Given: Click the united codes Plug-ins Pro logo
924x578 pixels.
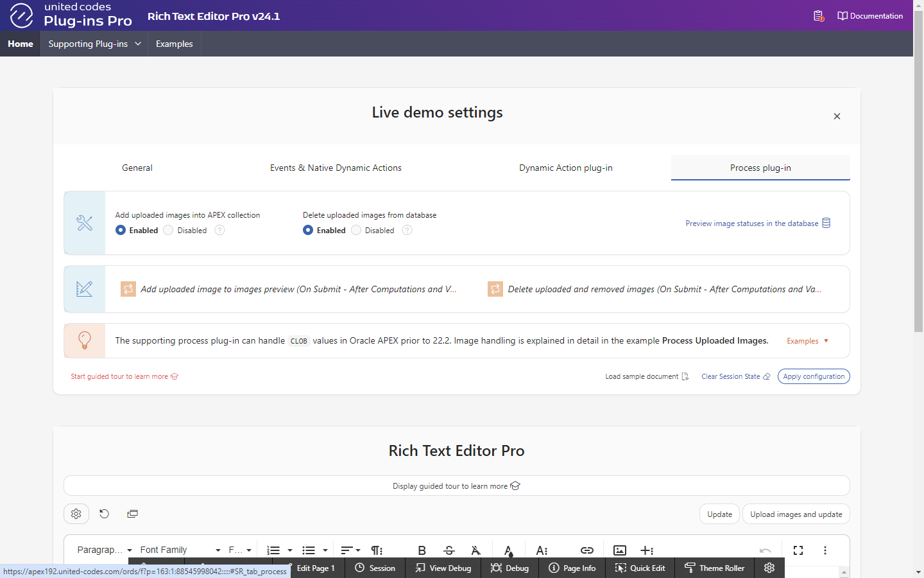Looking at the screenshot, I should point(71,15).
